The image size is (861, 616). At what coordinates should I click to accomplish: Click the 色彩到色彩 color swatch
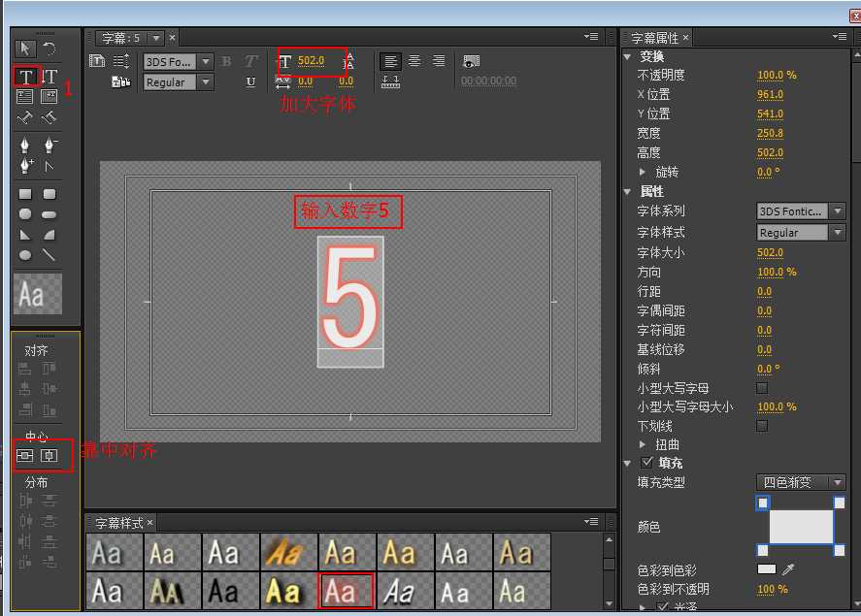[766, 568]
